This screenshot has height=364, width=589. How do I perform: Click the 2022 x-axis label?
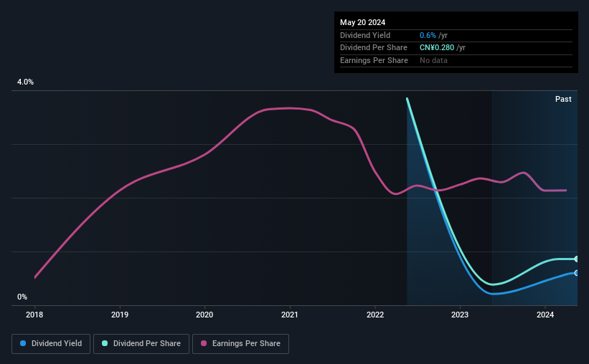375,315
